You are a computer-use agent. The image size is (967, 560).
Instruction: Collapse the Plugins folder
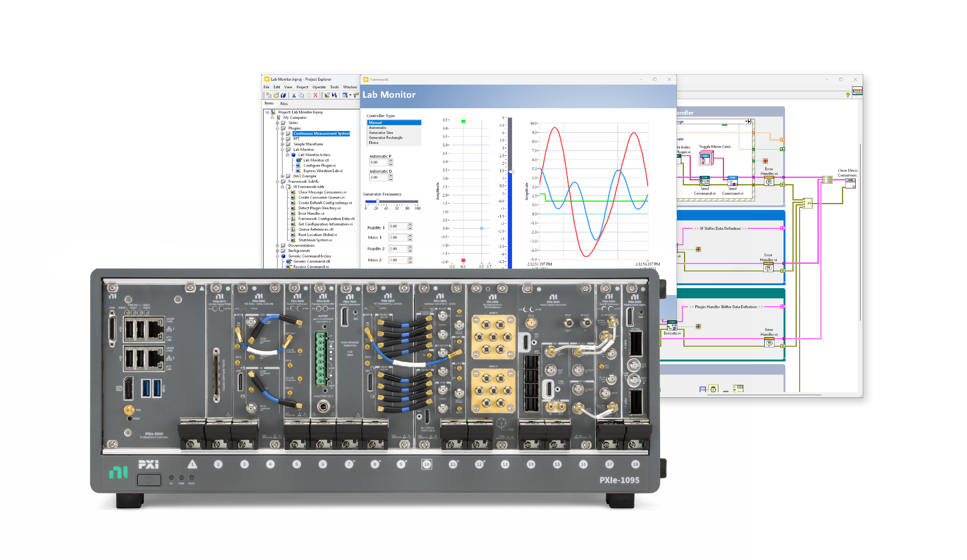tap(277, 128)
